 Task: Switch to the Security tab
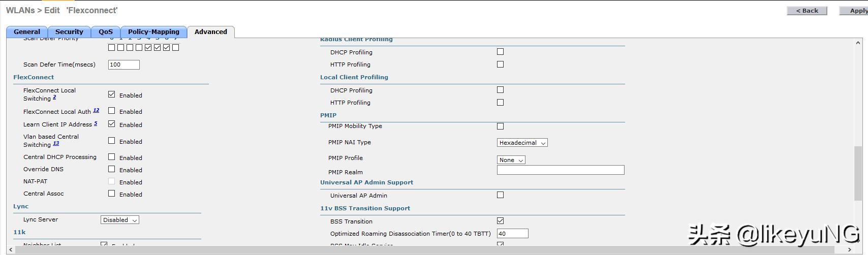tap(69, 31)
